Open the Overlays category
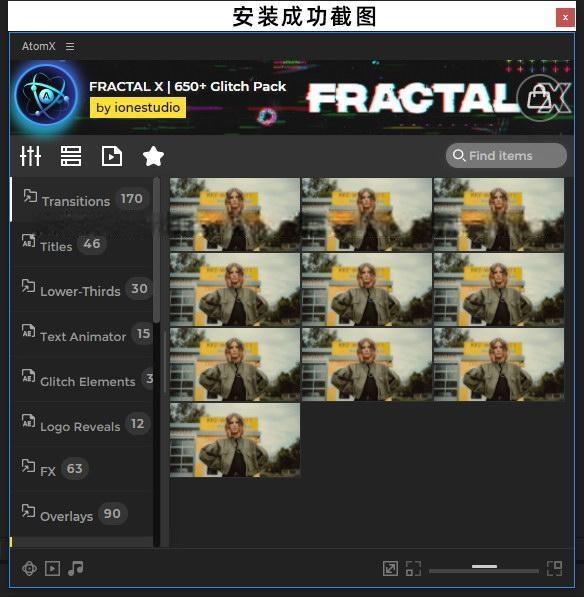The height and width of the screenshot is (597, 584). tap(82, 514)
